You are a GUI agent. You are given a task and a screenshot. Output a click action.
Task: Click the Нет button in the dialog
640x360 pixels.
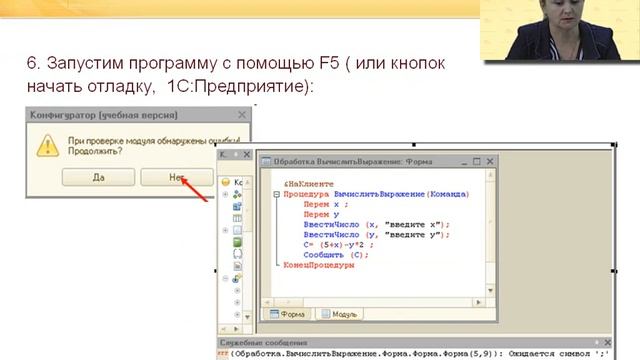177,177
